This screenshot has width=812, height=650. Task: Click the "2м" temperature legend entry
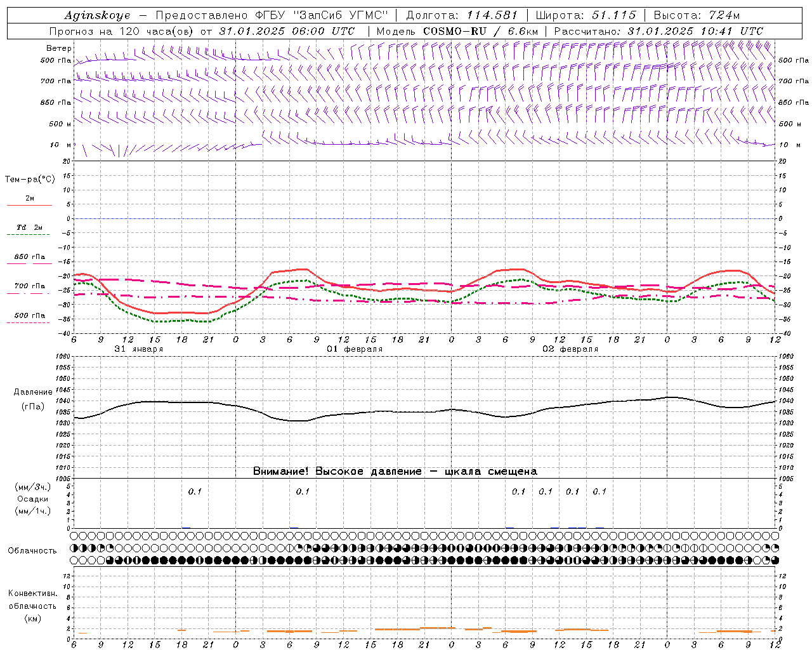click(30, 198)
